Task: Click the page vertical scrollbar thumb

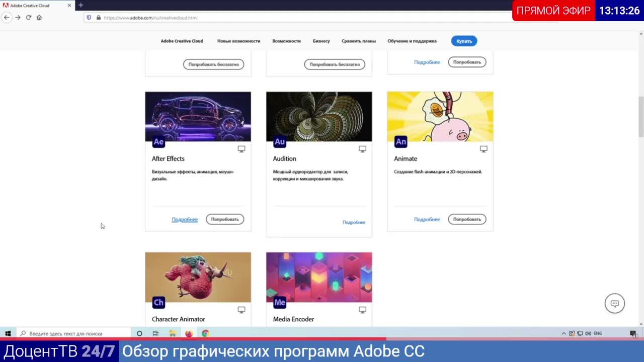Action: pos(641,116)
